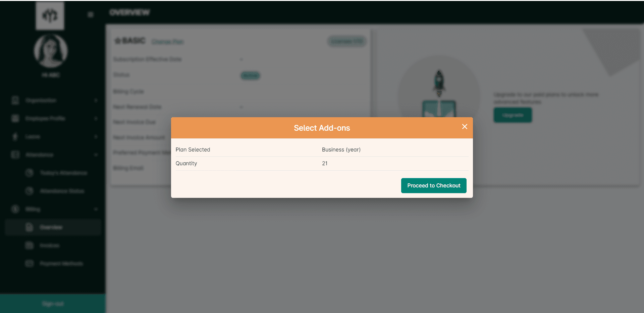Collapse sidebar using the menu toggle icon
Screen dimensions: 644x313
pyautogui.click(x=90, y=14)
